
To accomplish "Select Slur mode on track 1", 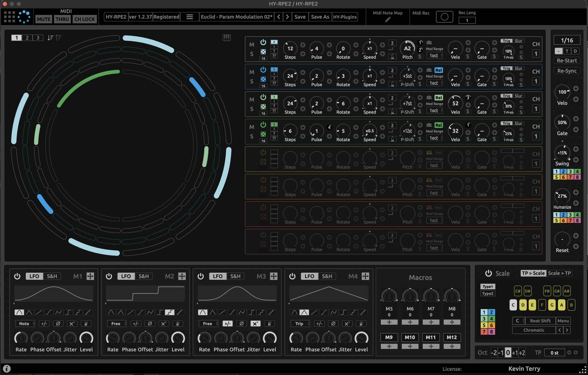I will coord(518,41).
